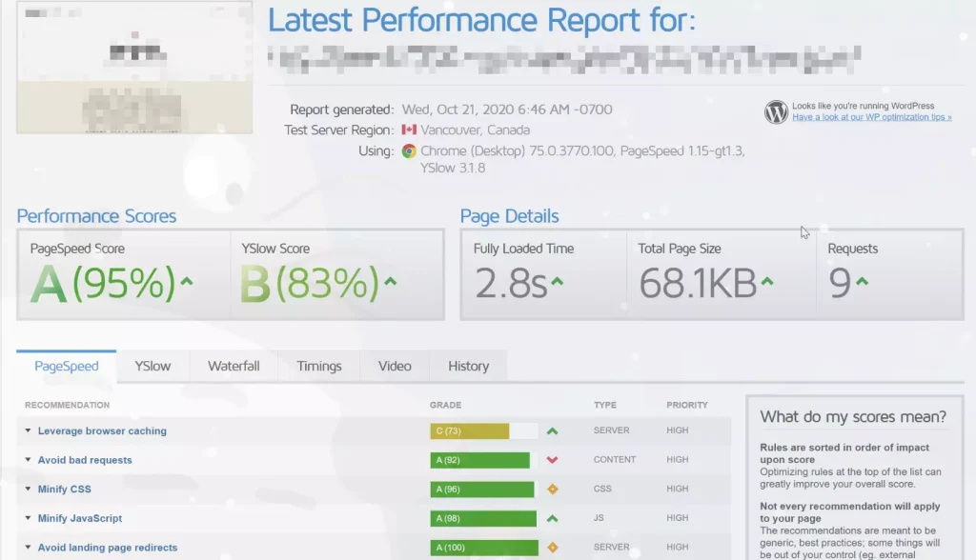Click red down arrow beside Avoid bad requests

click(552, 460)
